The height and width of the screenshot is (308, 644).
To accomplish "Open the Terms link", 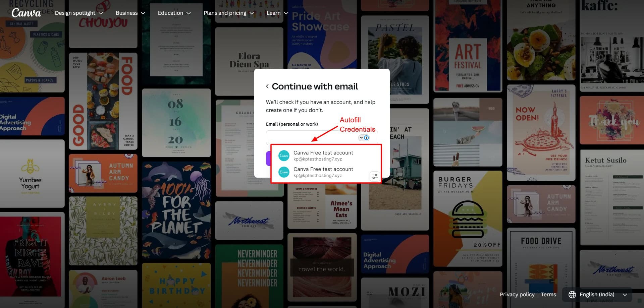I will coord(548,295).
